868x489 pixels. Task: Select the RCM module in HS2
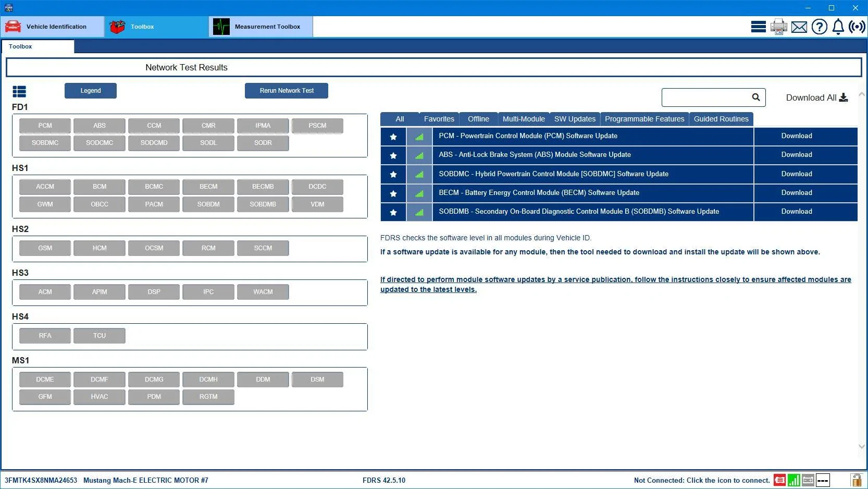[208, 248]
